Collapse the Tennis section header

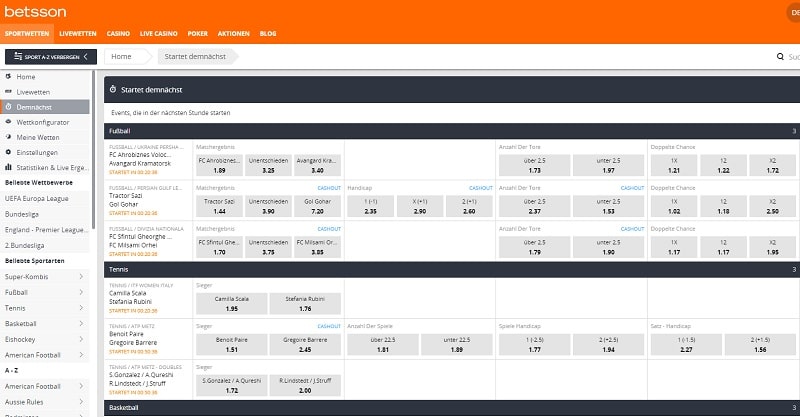pos(452,269)
